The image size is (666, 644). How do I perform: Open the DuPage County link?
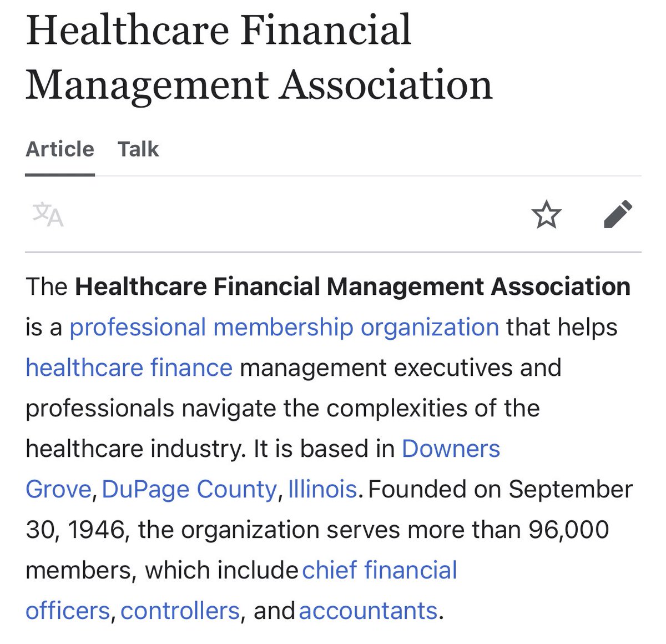(x=189, y=490)
